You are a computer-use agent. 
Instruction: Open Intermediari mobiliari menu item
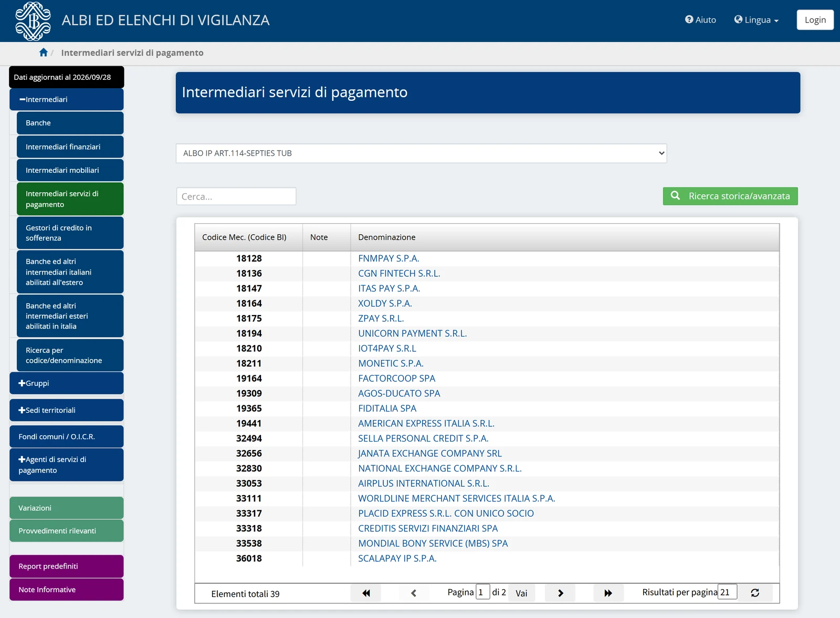coord(70,170)
